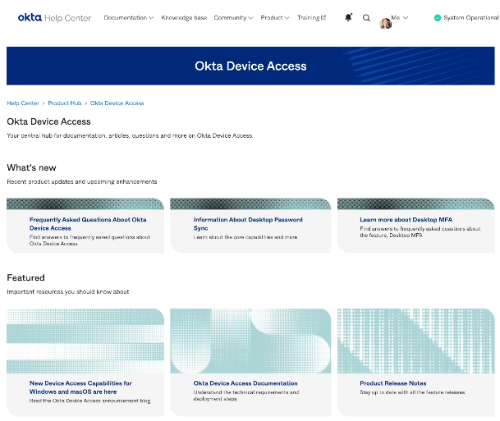The image size is (500, 421).
Task: Expand the Me account dropdown
Action: 399,18
